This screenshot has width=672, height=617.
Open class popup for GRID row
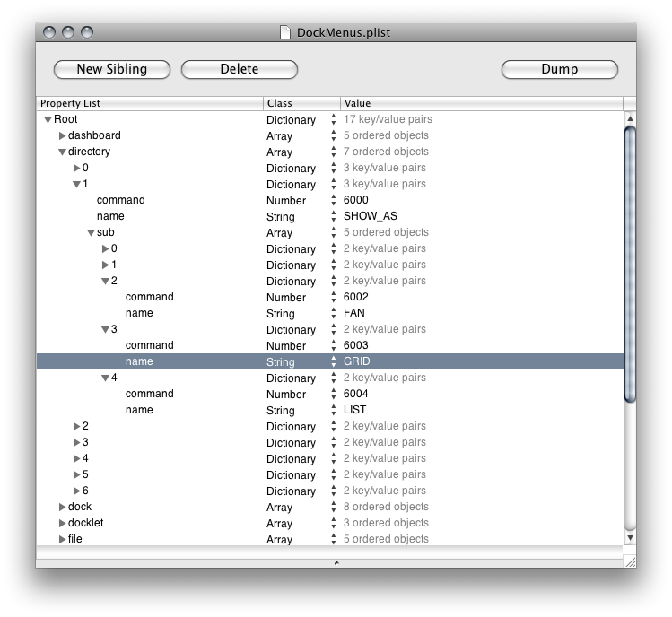[334, 361]
